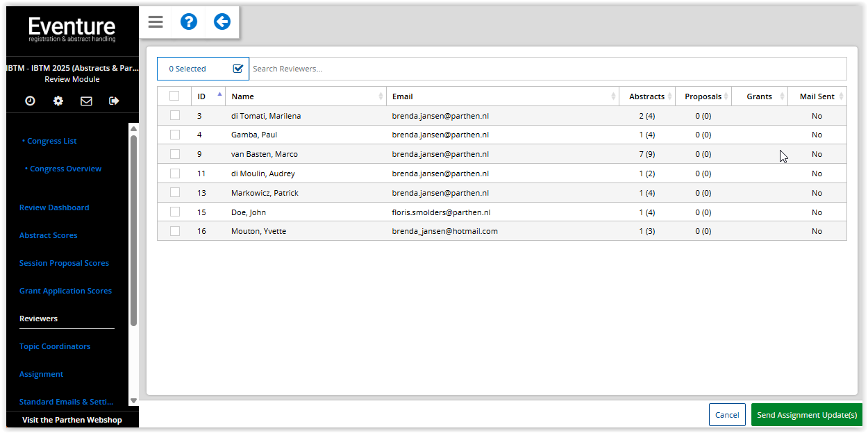This screenshot has width=868, height=433.
Task: Sort table by Mail Sent column
Action: tap(817, 96)
